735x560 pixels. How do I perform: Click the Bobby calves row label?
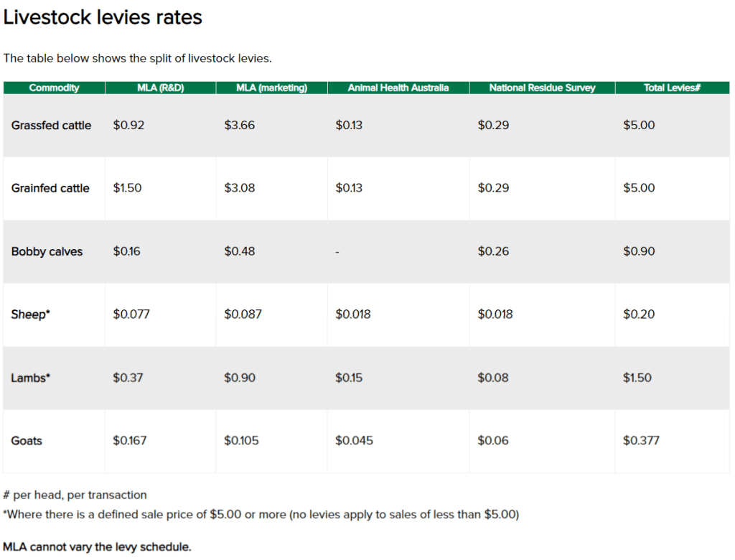pos(47,251)
